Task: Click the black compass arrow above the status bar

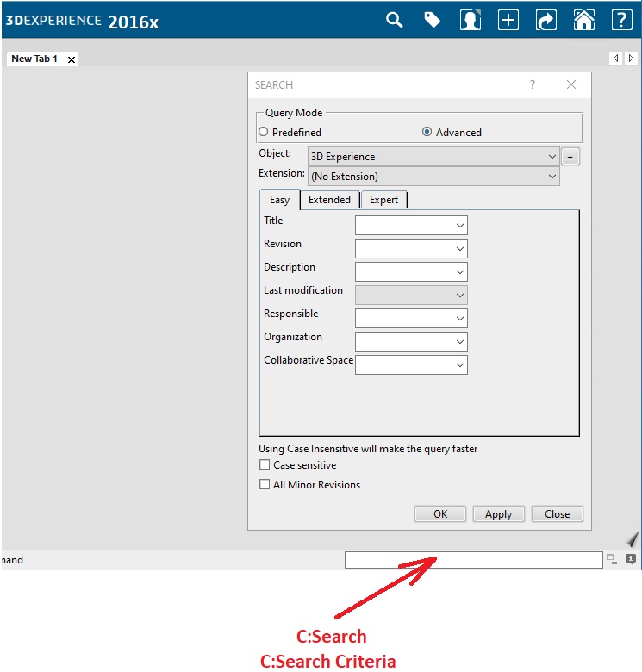Action: 632,539
